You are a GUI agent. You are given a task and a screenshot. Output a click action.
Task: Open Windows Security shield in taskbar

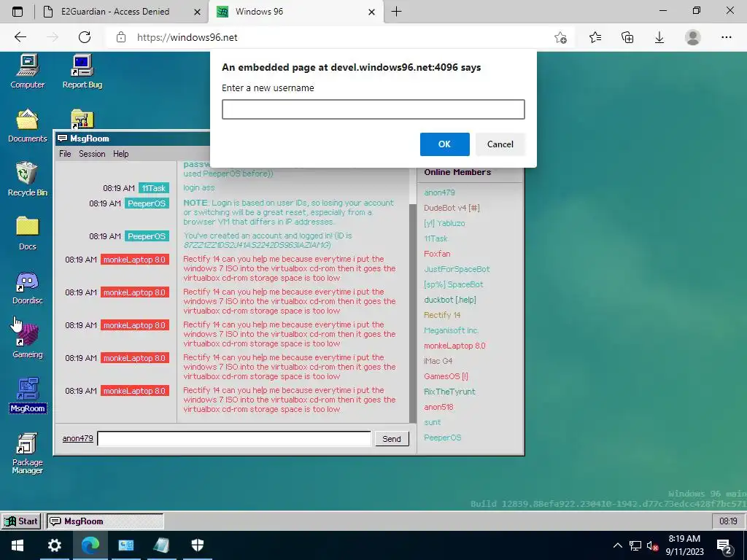[197, 545]
